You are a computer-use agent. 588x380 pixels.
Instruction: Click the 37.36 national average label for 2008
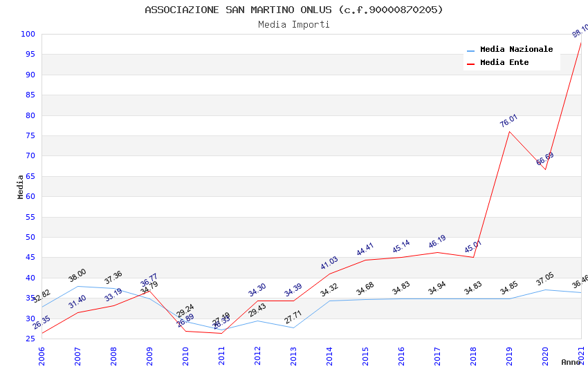click(x=113, y=278)
